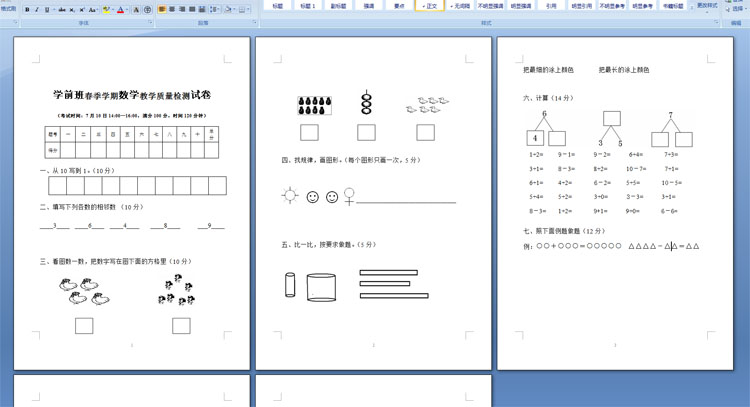Click the Format Painter button
This screenshot has height=407, width=750.
click(8, 9)
